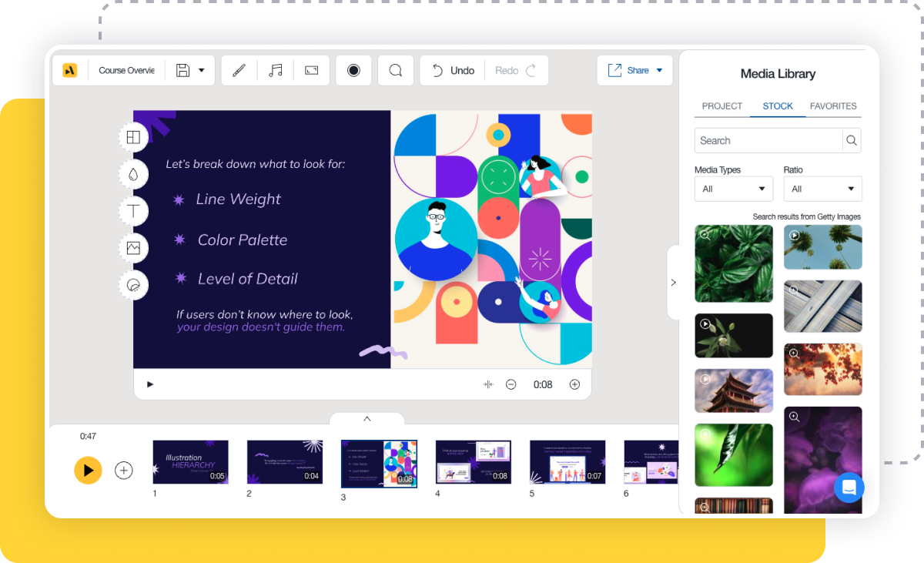
Task: Click the Undo button
Action: point(454,70)
